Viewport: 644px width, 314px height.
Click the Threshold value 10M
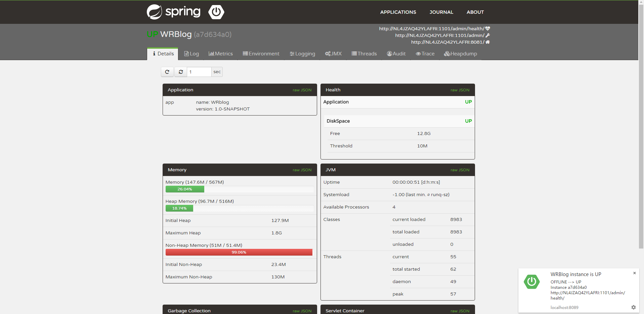click(422, 146)
